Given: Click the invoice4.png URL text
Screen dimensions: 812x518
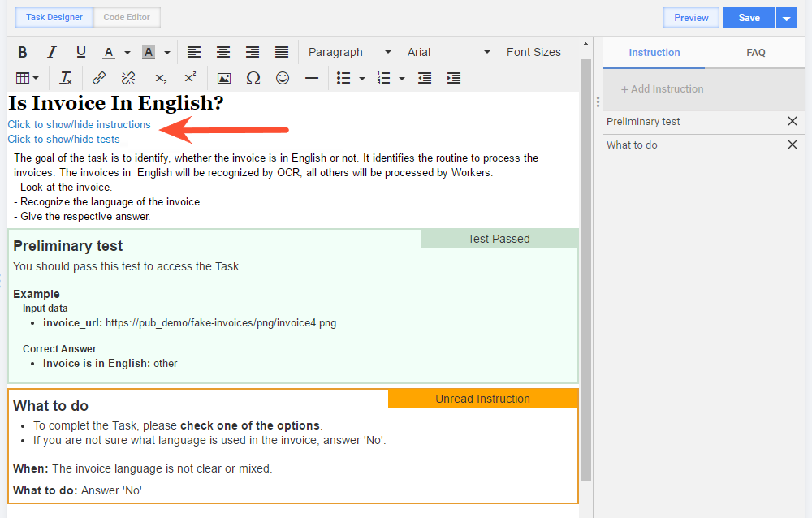Looking at the screenshot, I should 221,323.
